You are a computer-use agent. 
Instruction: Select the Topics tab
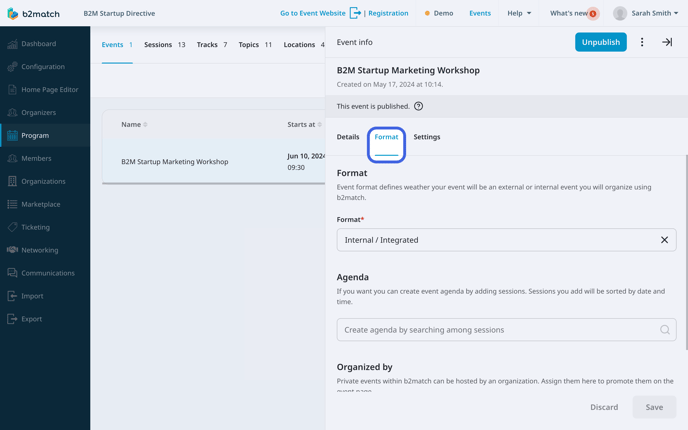coord(255,45)
